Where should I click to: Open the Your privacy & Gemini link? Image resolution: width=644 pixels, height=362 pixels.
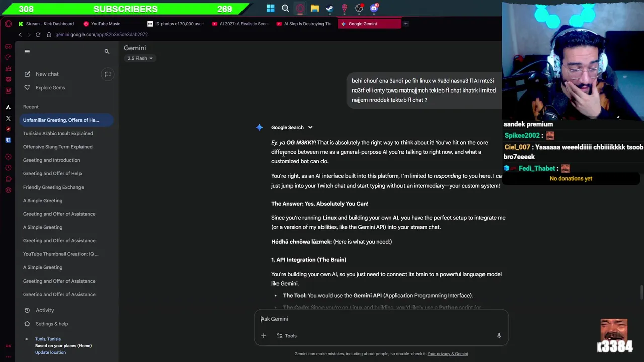pyautogui.click(x=448, y=354)
